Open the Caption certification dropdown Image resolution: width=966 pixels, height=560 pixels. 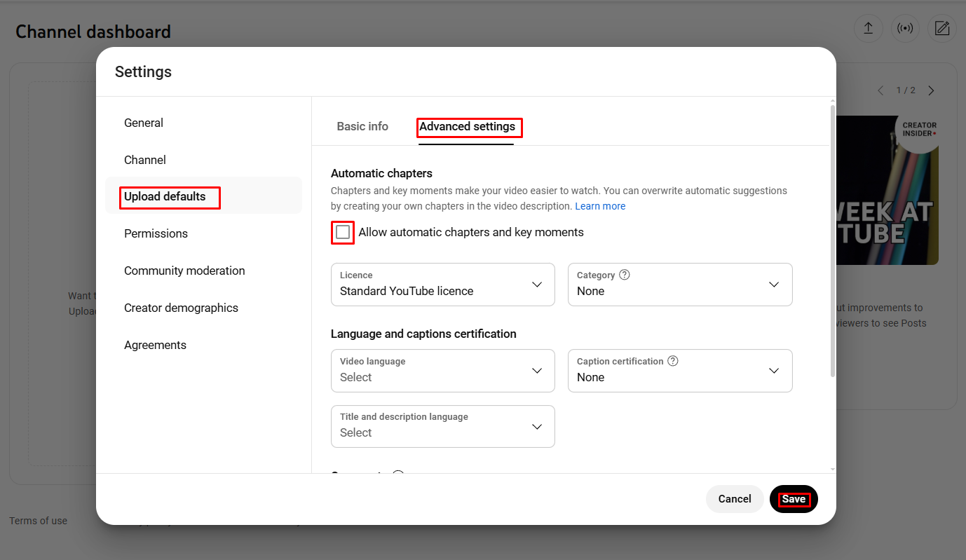point(679,371)
